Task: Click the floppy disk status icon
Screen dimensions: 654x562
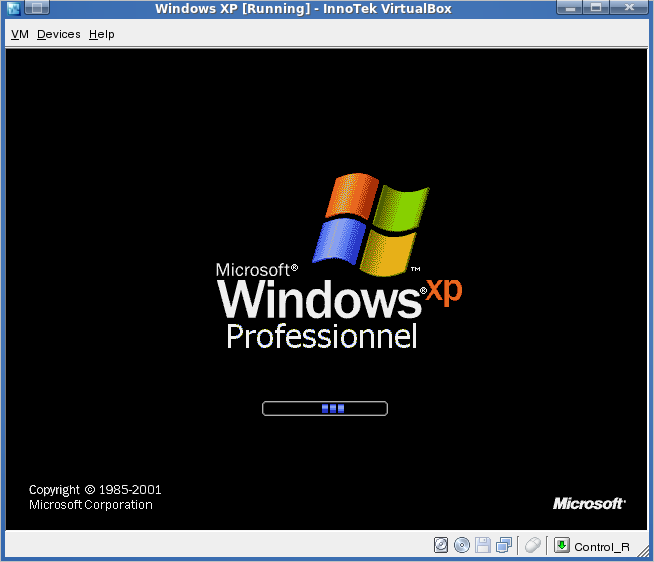Action: [x=483, y=545]
